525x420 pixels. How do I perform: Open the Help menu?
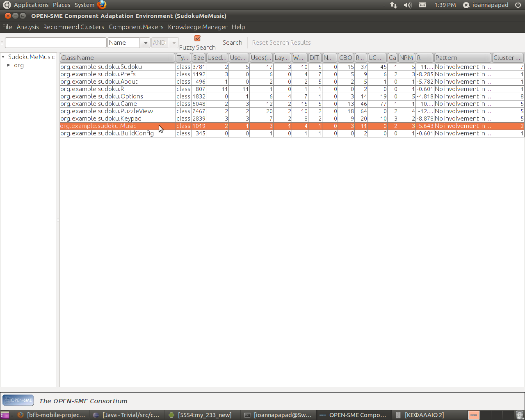pyautogui.click(x=238, y=27)
